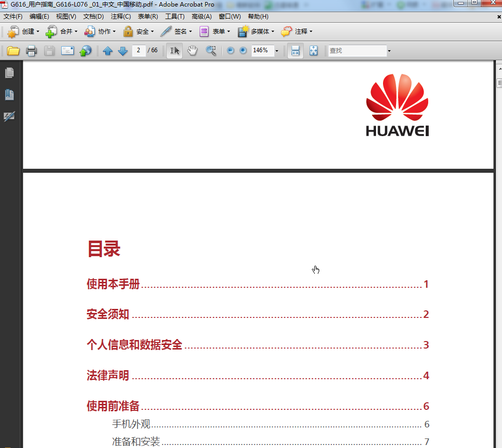Viewport: 502px width, 448px height.
Task: Open the Find (查找) options dropdown arrow
Action: click(x=390, y=51)
